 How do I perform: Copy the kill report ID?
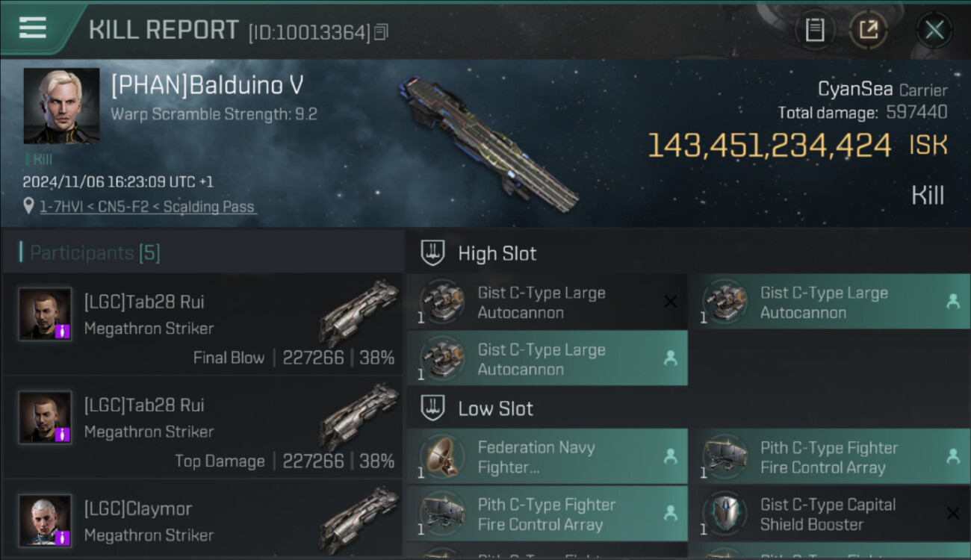(x=381, y=32)
